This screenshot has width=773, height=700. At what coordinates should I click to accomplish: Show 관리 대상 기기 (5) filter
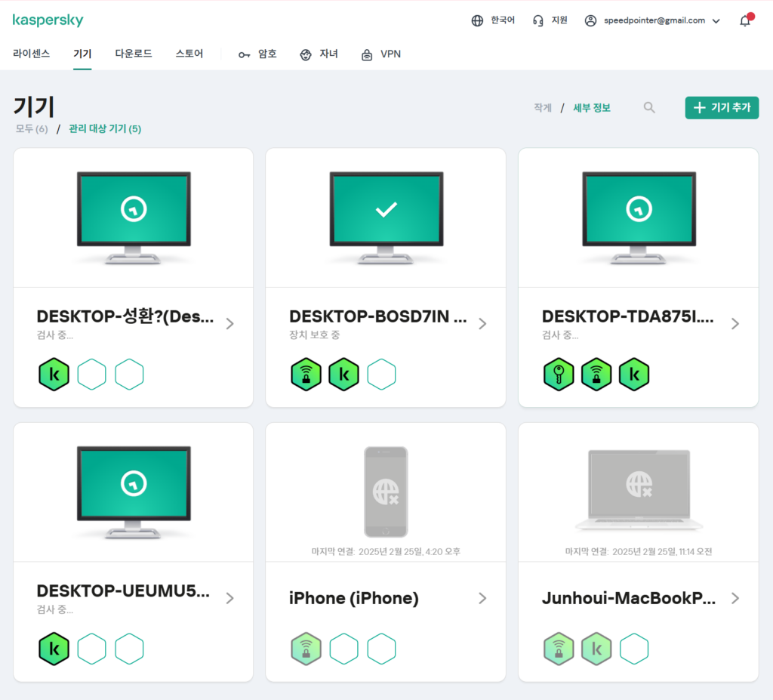[105, 129]
